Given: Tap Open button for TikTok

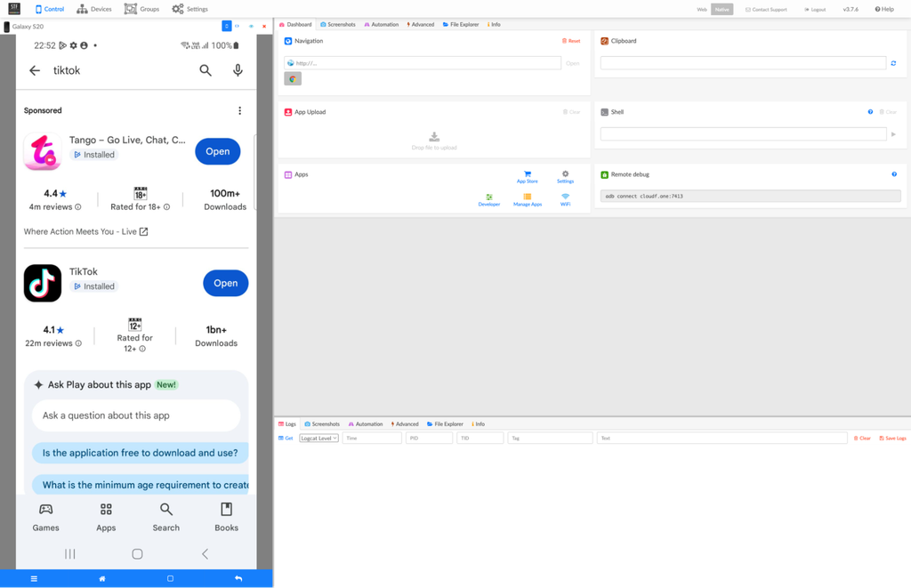Looking at the screenshot, I should (225, 283).
